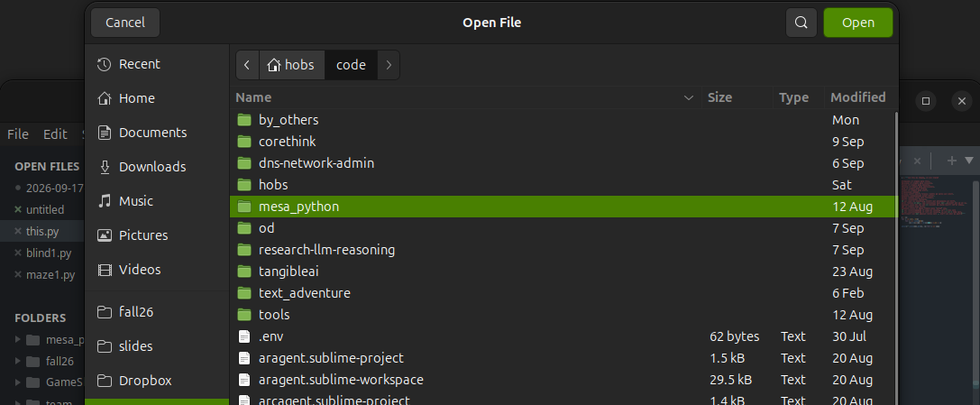This screenshot has height=405, width=980.
Task: Close the Sublime tab with its x
Action: [x=917, y=161]
